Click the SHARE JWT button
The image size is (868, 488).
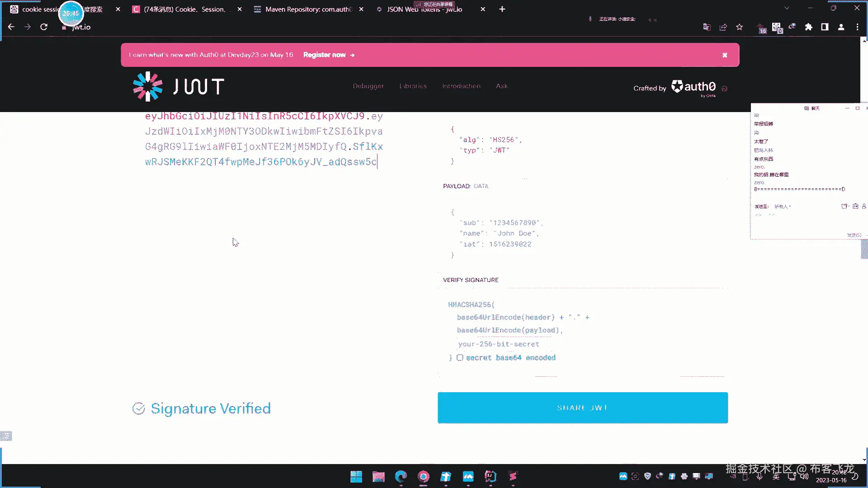582,408
